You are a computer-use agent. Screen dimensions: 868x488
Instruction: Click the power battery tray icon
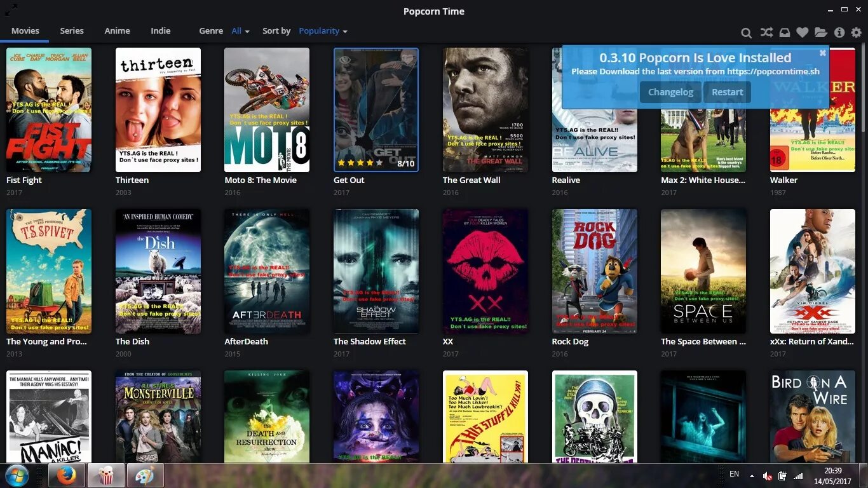(x=783, y=475)
